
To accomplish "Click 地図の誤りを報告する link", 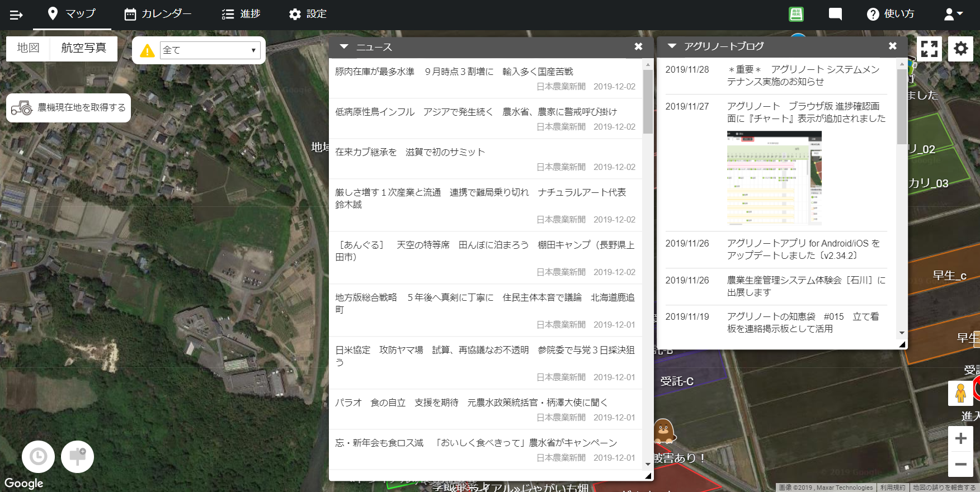I will 944,488.
